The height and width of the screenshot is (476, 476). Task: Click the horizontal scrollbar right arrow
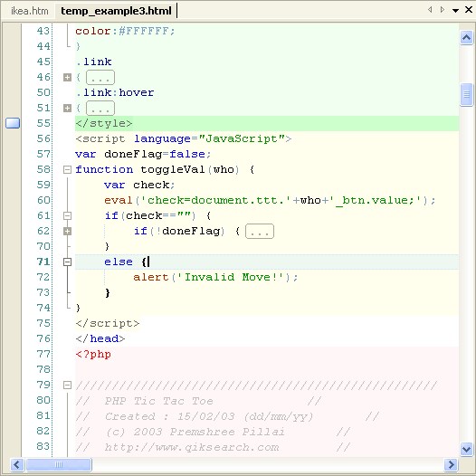click(x=451, y=464)
